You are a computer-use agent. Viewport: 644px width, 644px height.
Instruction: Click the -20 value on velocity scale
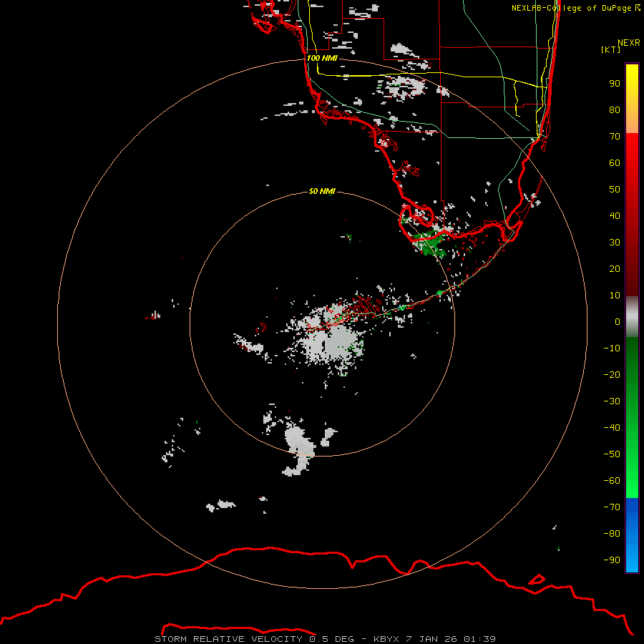tap(612, 374)
